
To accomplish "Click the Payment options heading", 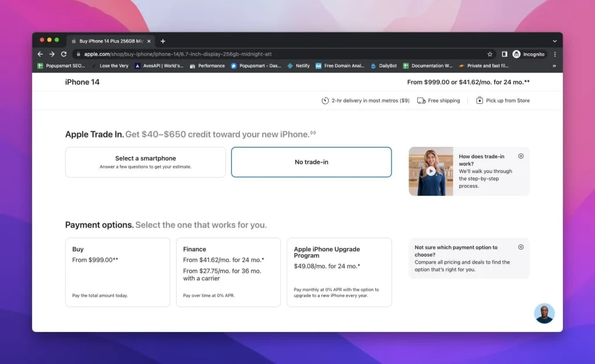I will (99, 225).
